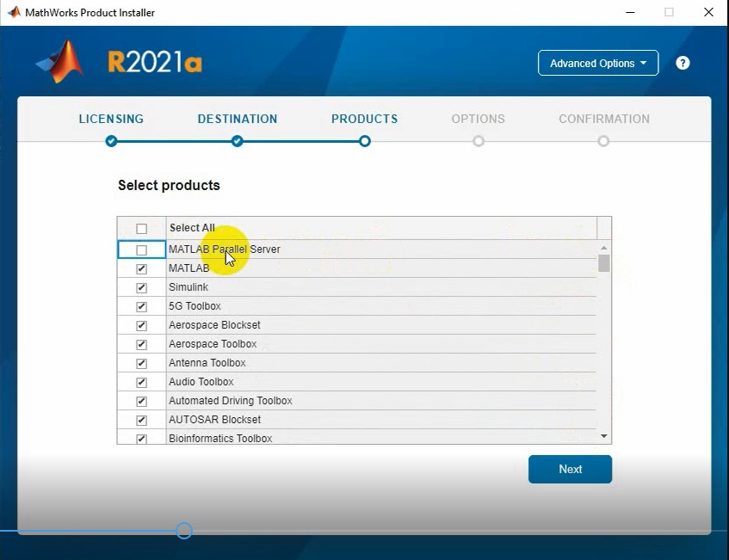Click the help question mark icon
The image size is (729, 560).
point(683,63)
